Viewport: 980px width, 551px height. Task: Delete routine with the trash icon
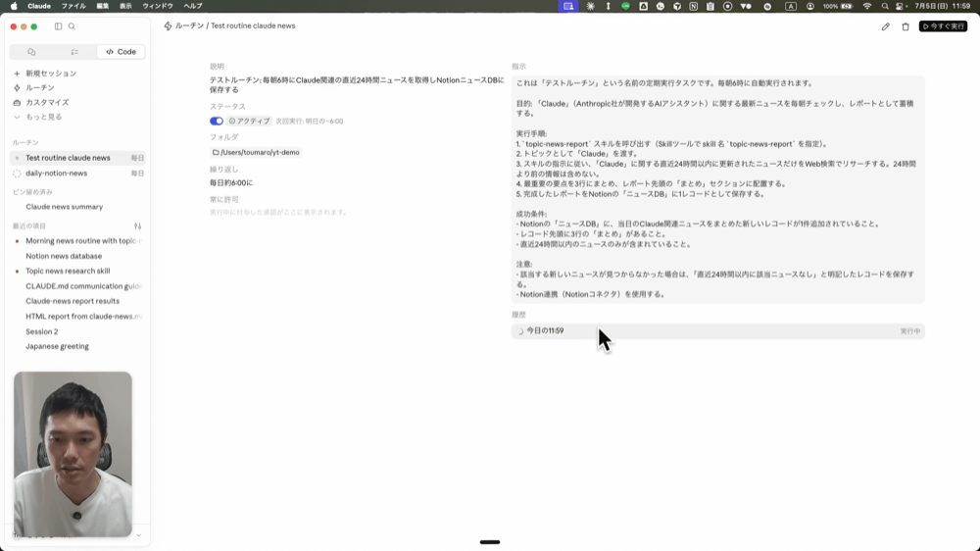[906, 26]
